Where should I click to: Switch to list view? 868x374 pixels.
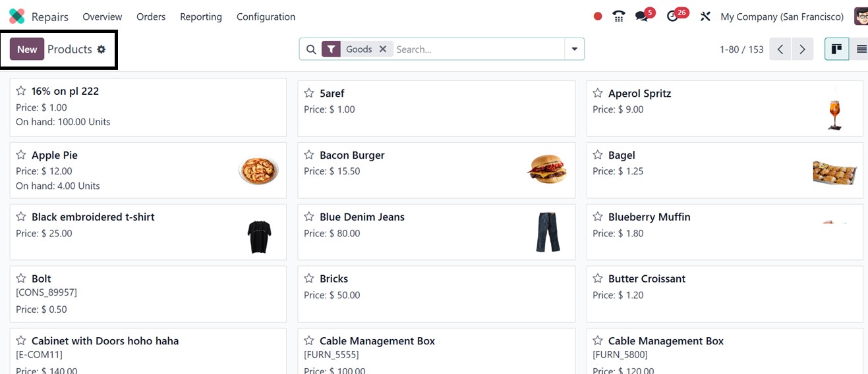861,49
